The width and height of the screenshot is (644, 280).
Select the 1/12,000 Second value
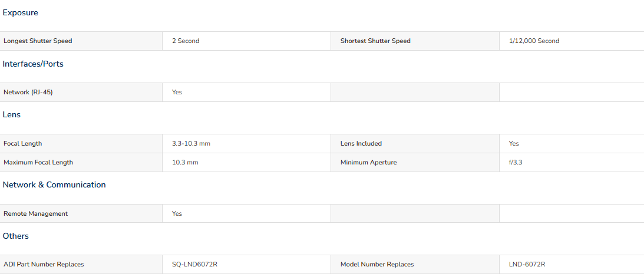coord(534,41)
